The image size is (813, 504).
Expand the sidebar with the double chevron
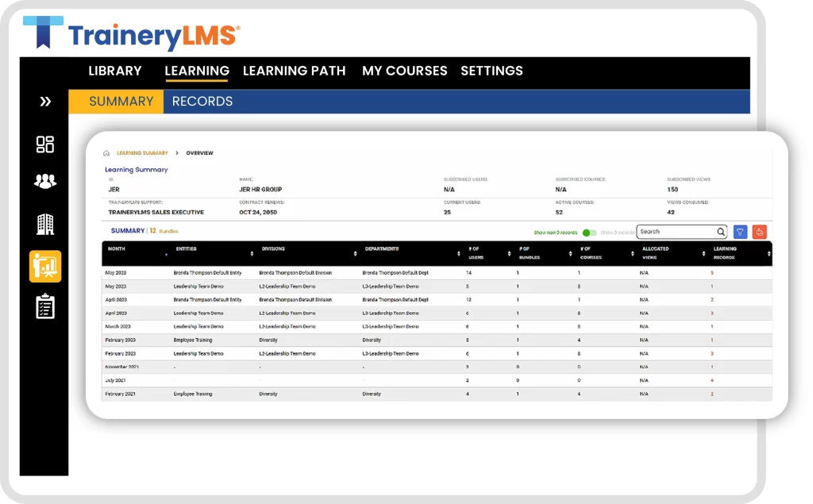(x=45, y=101)
